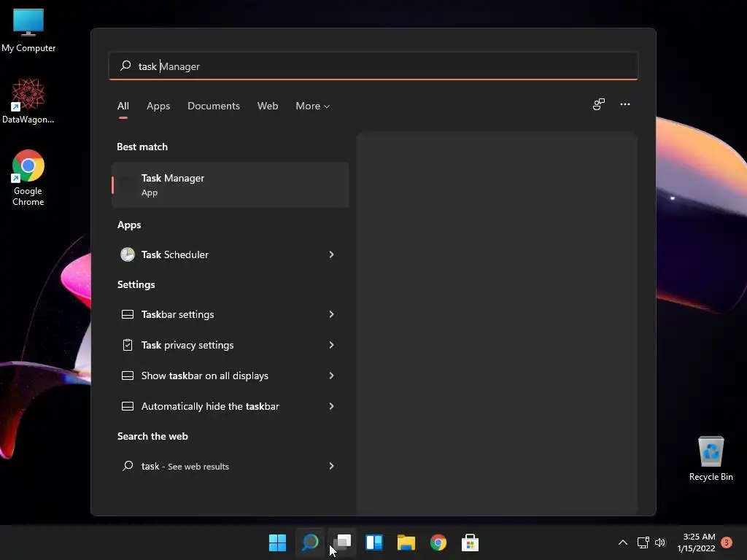The height and width of the screenshot is (560, 747).
Task: Select the My Computer desktop icon
Action: click(x=28, y=31)
